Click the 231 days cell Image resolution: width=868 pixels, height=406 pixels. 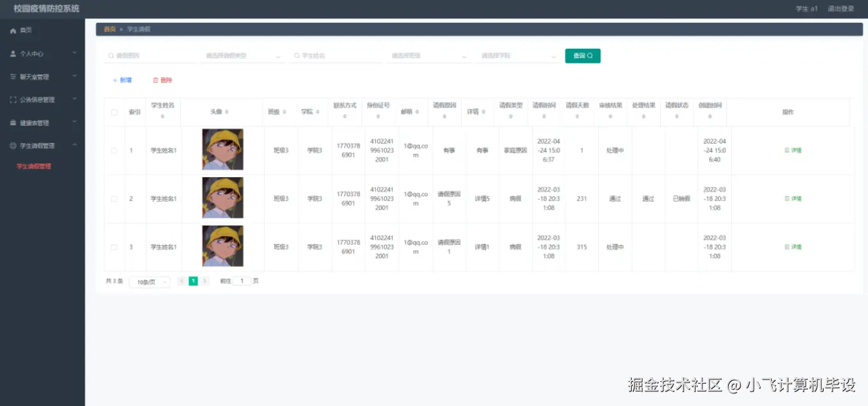[582, 199]
